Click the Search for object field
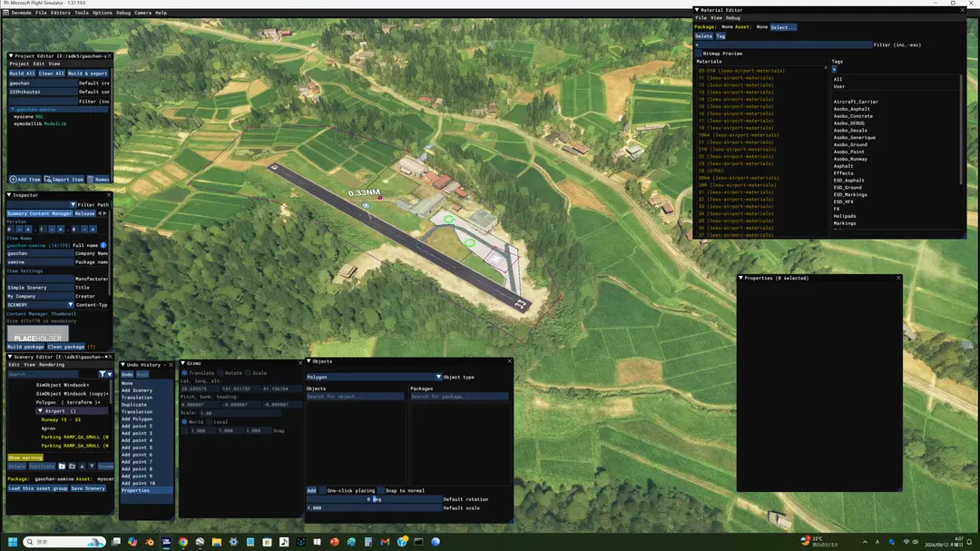Viewport: 980px width, 551px height. (355, 397)
